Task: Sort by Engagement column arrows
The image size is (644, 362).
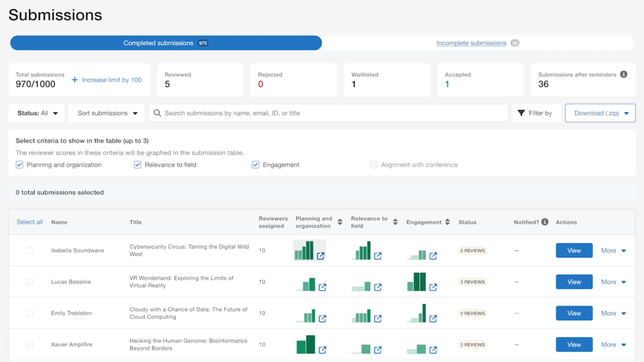Action: pyautogui.click(x=448, y=222)
